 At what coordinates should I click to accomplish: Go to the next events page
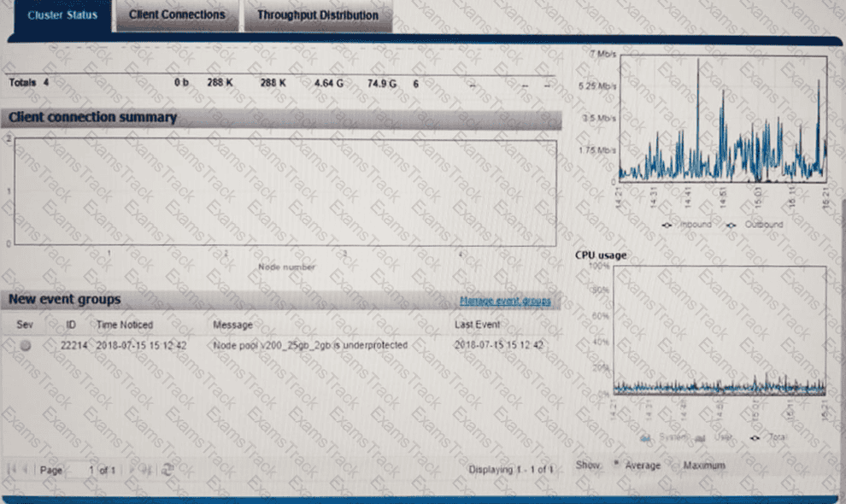coord(132,469)
